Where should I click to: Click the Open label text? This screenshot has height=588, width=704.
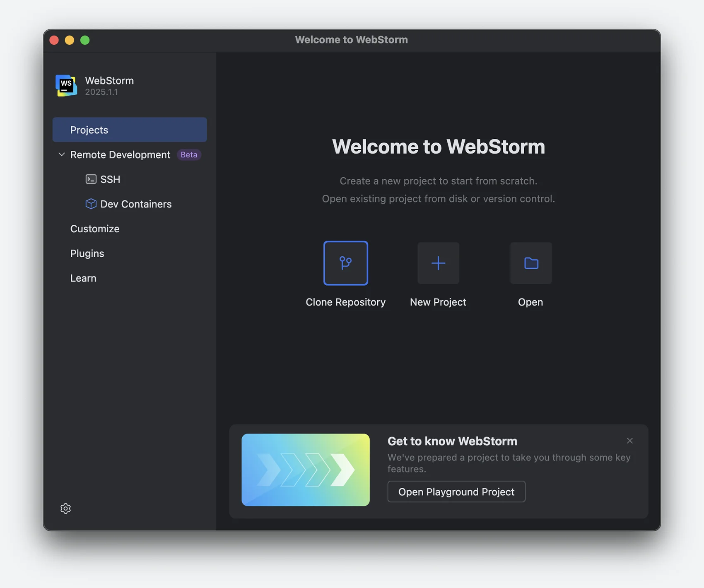[x=530, y=302]
